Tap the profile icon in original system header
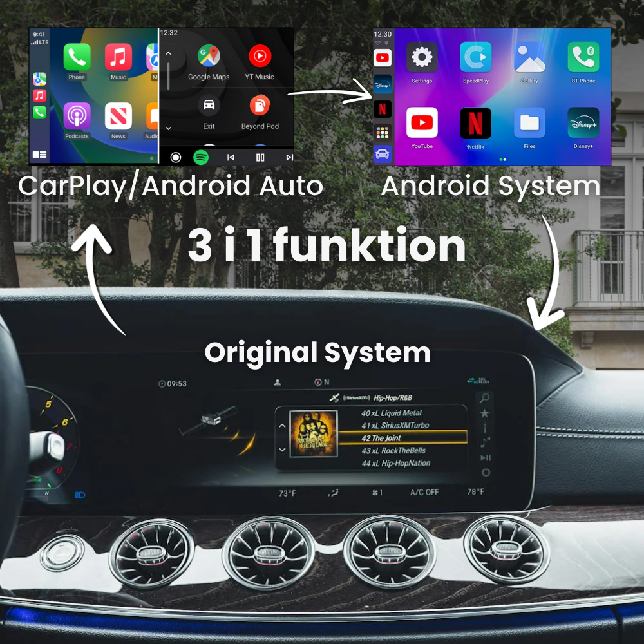644x644 pixels. coord(278,383)
